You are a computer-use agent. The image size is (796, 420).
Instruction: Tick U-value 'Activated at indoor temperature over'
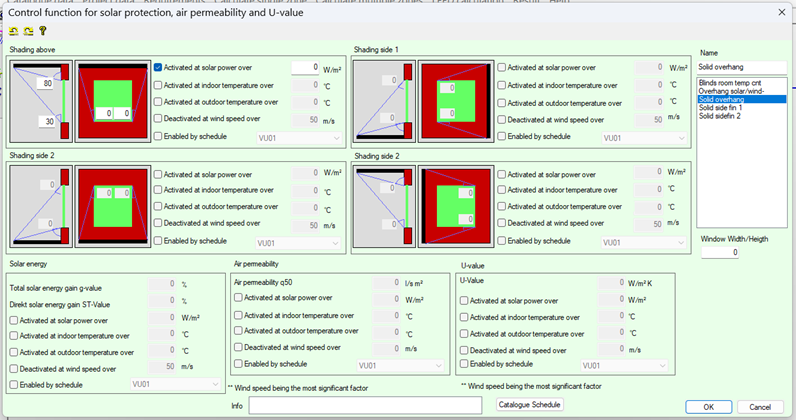click(465, 317)
